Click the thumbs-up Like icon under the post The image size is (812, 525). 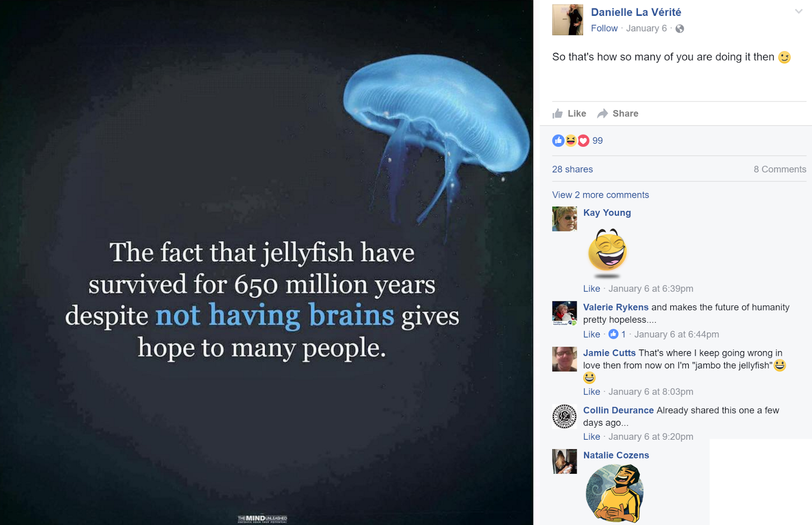(x=558, y=113)
